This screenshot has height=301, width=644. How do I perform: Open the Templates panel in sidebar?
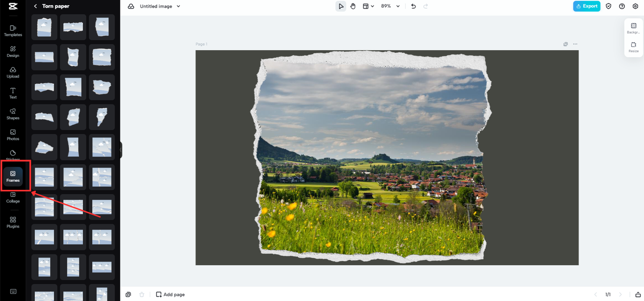point(13,31)
